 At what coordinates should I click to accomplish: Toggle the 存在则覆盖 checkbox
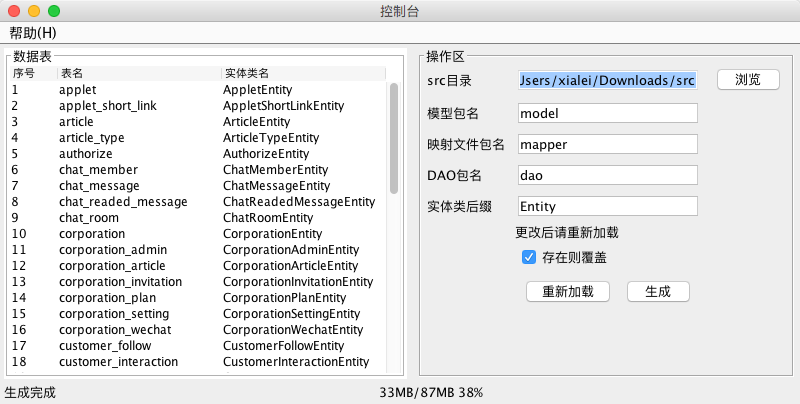coord(530,257)
